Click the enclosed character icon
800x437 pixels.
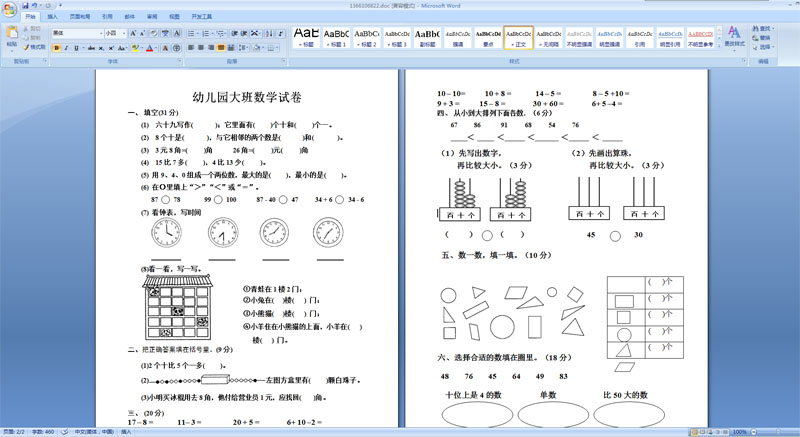tap(176, 48)
